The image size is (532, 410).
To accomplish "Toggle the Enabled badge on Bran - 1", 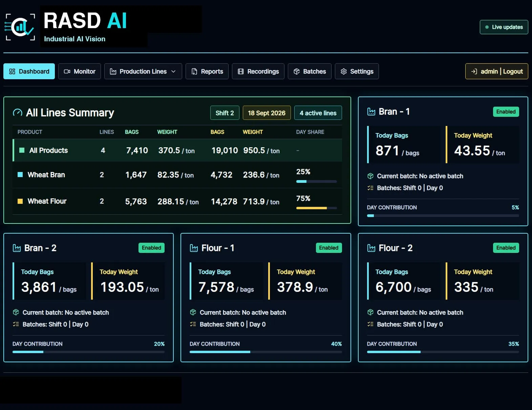I will point(506,112).
